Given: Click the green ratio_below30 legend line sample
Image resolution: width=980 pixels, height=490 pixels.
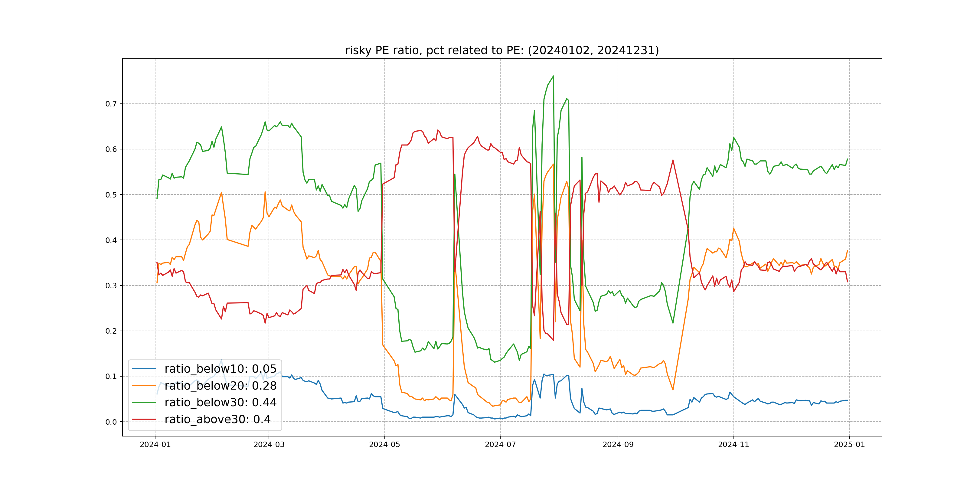Looking at the screenshot, I should (144, 402).
